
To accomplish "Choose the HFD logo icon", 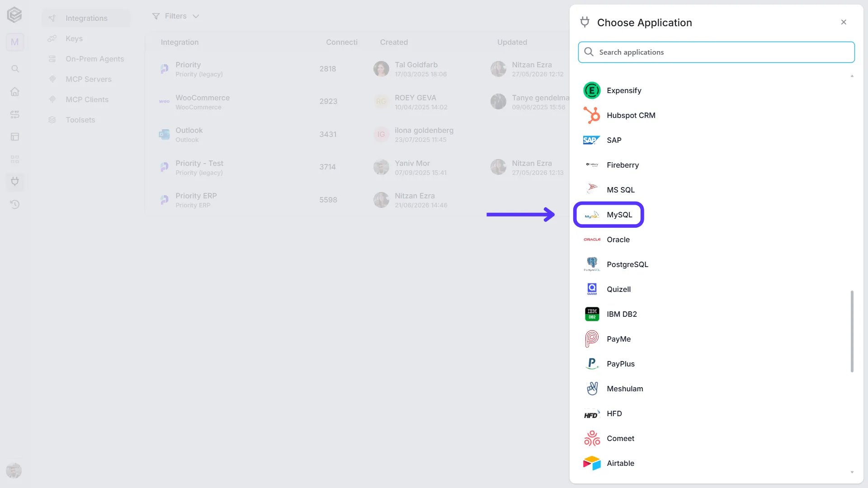I will [x=592, y=414].
